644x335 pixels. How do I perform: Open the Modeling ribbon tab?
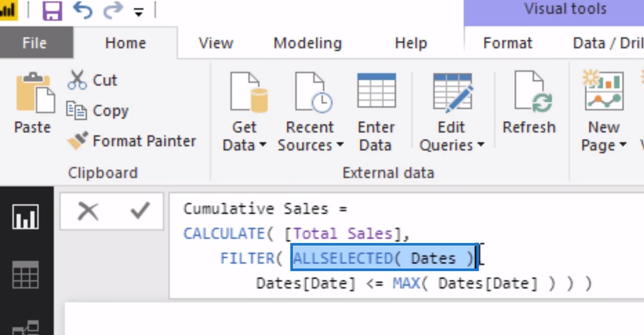(x=307, y=43)
